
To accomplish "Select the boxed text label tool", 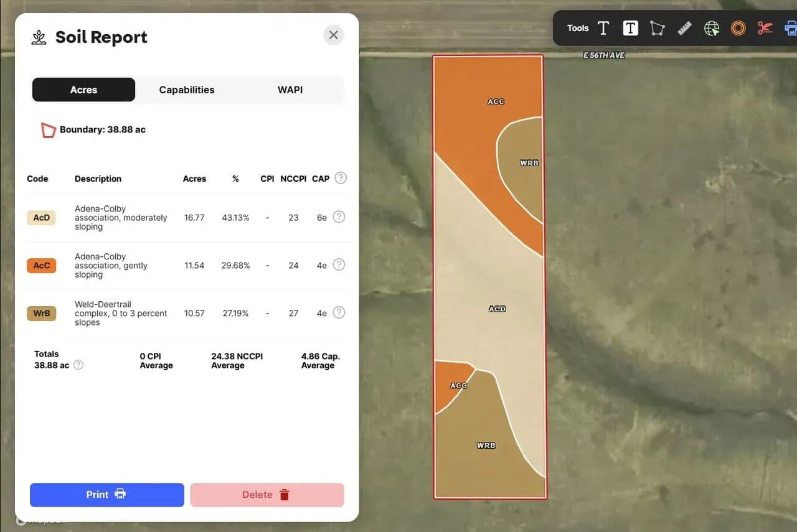I will coord(630,28).
